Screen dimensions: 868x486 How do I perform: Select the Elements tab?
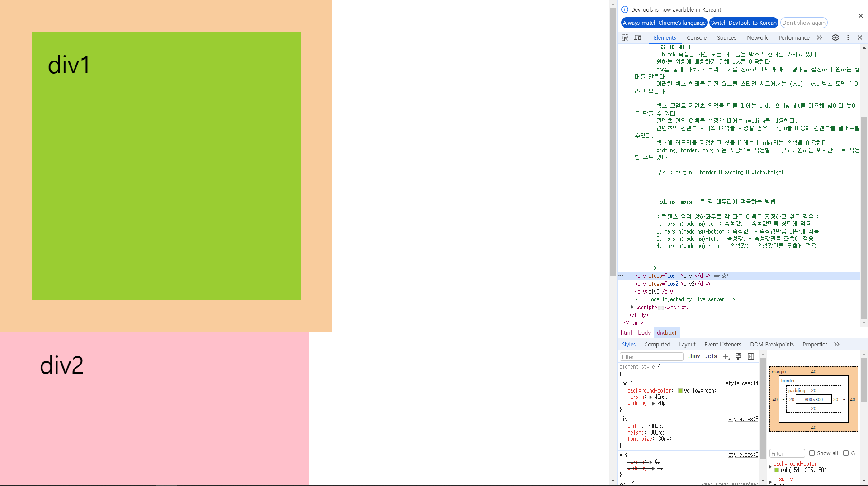click(665, 37)
